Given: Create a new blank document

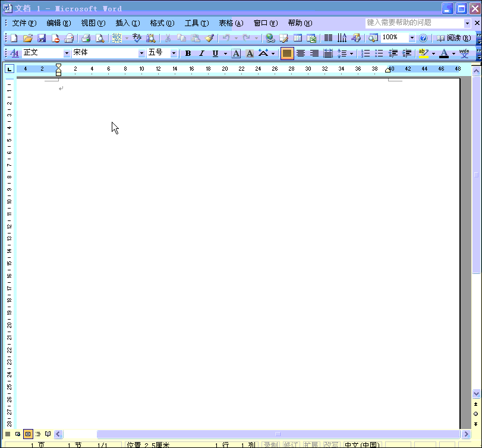Looking at the screenshot, I should click(14, 38).
